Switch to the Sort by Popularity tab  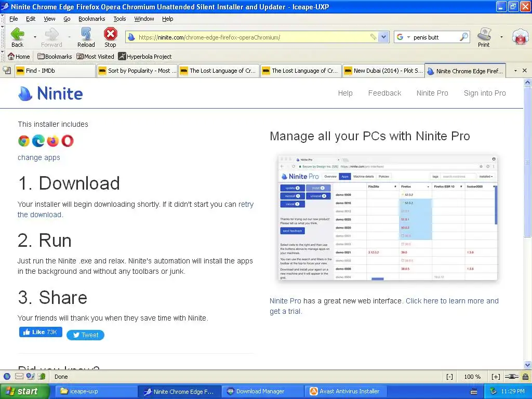(137, 71)
